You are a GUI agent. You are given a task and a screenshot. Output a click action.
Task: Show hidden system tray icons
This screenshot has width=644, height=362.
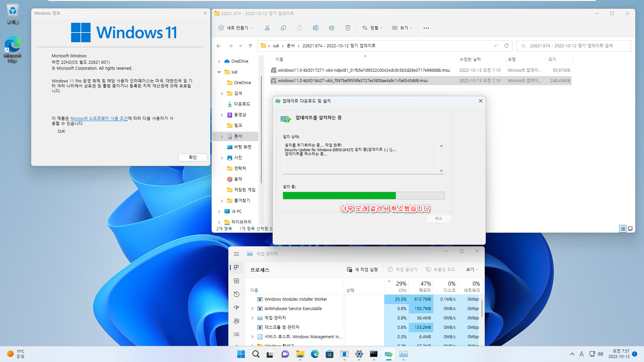[572, 354]
